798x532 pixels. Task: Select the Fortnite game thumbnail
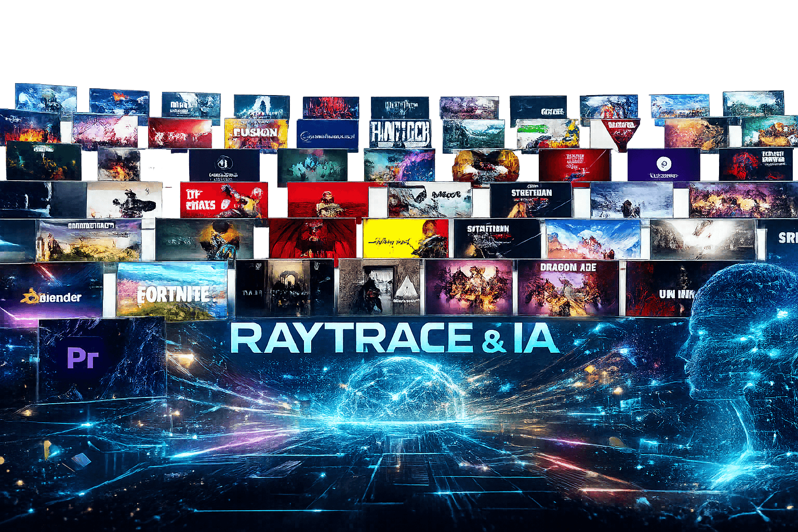pos(172,290)
